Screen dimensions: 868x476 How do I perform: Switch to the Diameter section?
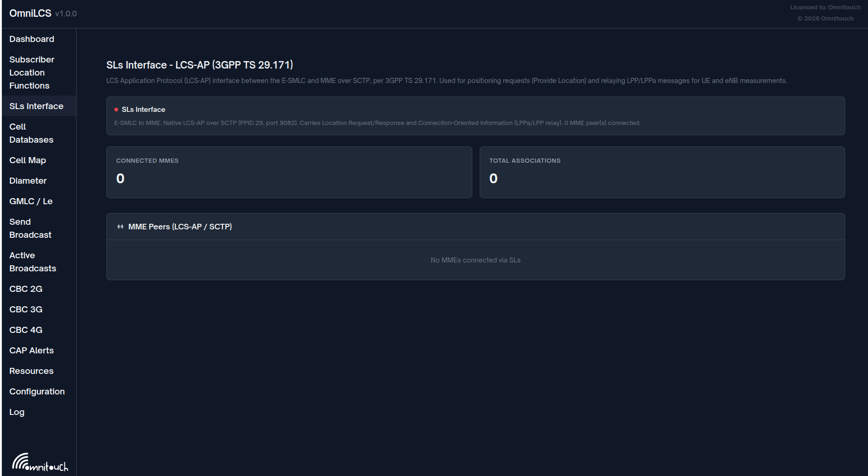[x=28, y=180]
